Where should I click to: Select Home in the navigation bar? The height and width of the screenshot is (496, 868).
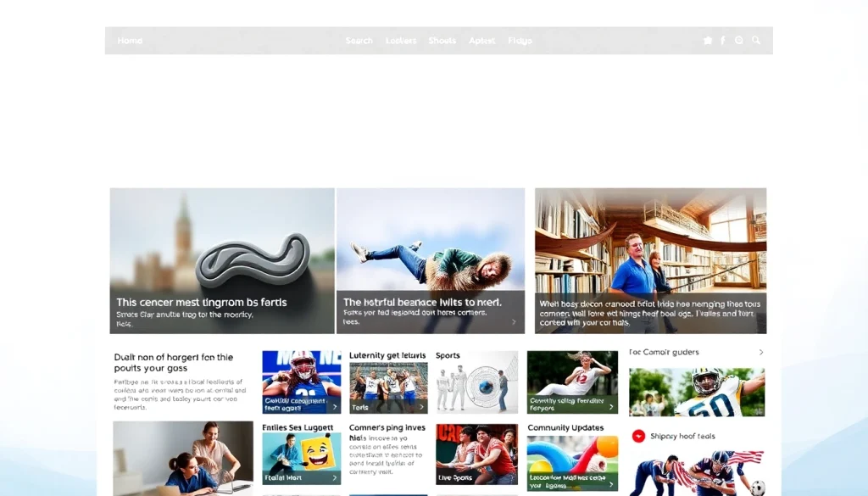(x=129, y=40)
